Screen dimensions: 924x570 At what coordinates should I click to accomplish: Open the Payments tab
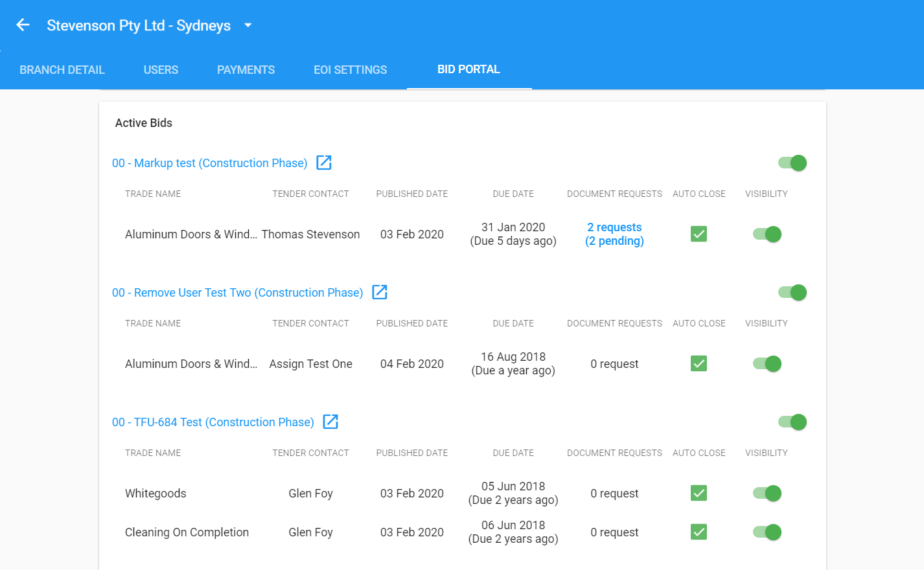(x=246, y=70)
